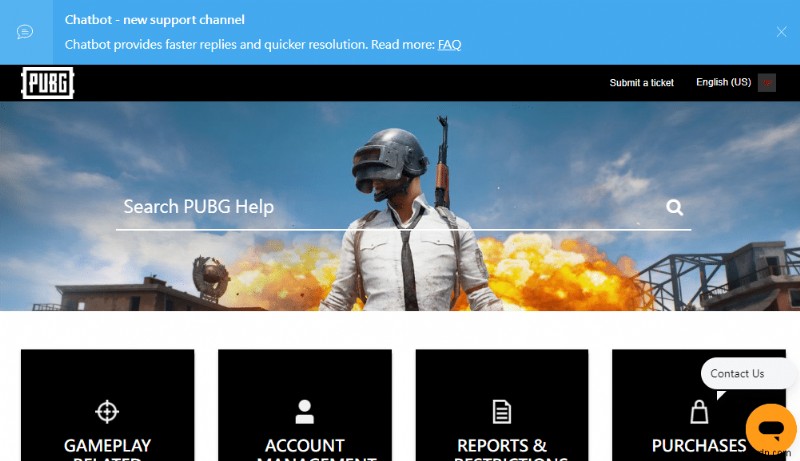
Task: Open the FAQ link in the banner
Action: point(449,45)
